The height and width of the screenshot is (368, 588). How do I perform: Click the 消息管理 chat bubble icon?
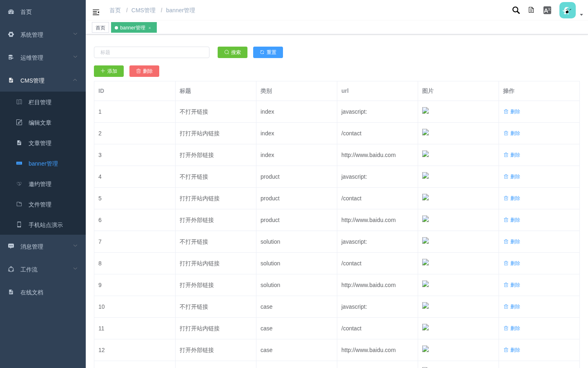click(11, 246)
